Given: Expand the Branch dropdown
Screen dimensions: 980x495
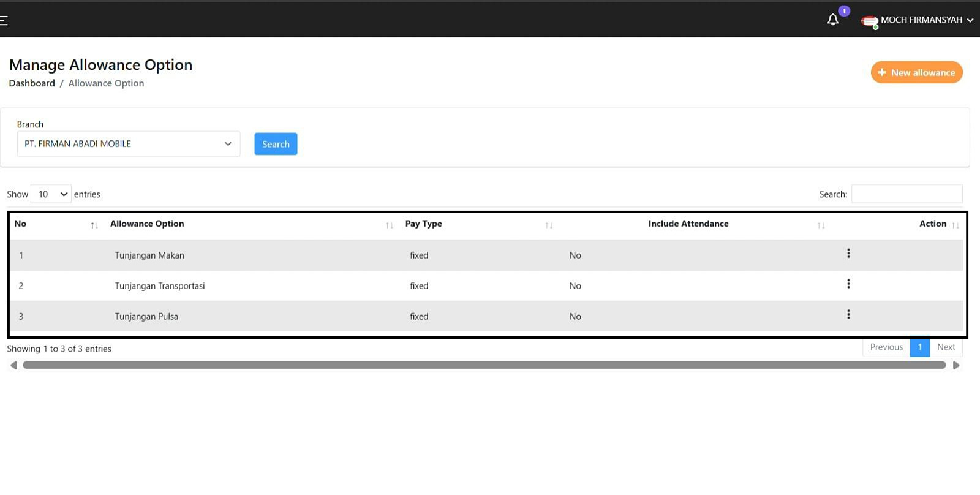Looking at the screenshot, I should coord(129,144).
